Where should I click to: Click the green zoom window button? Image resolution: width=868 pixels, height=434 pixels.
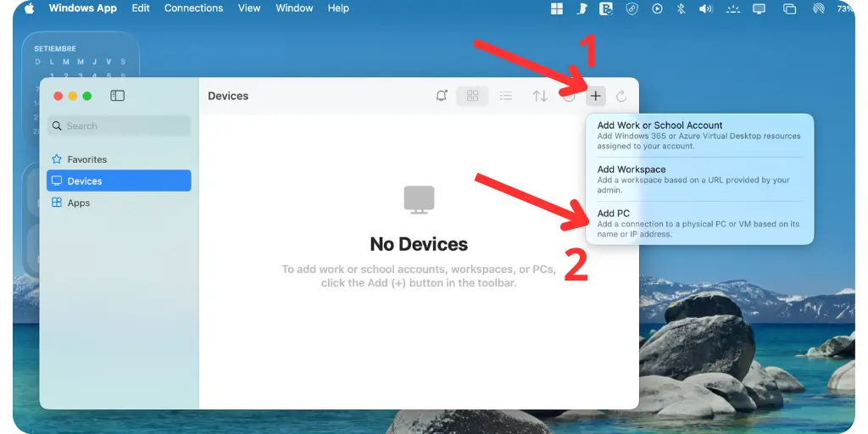pos(87,97)
